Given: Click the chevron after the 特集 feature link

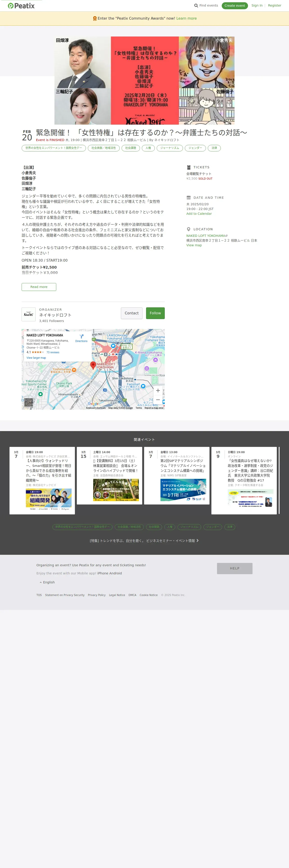Looking at the screenshot, I should pyautogui.click(x=197, y=541).
